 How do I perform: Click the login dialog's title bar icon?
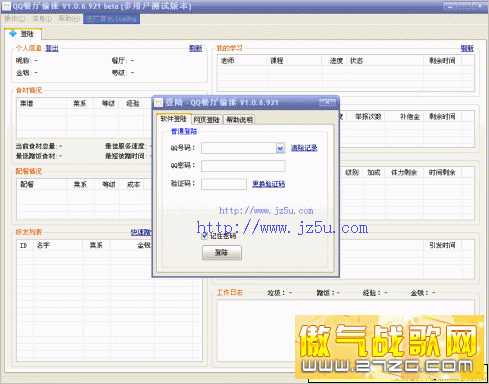pyautogui.click(x=159, y=103)
